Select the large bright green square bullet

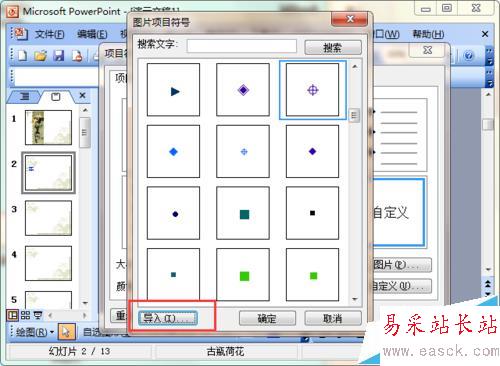coord(243,274)
